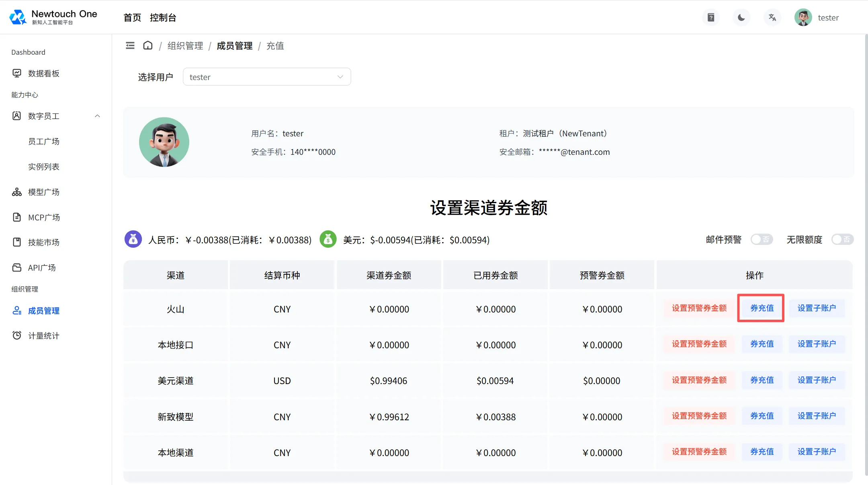Screen dimensions: 868x485
Task: Open the language translation icon
Action: (x=772, y=18)
